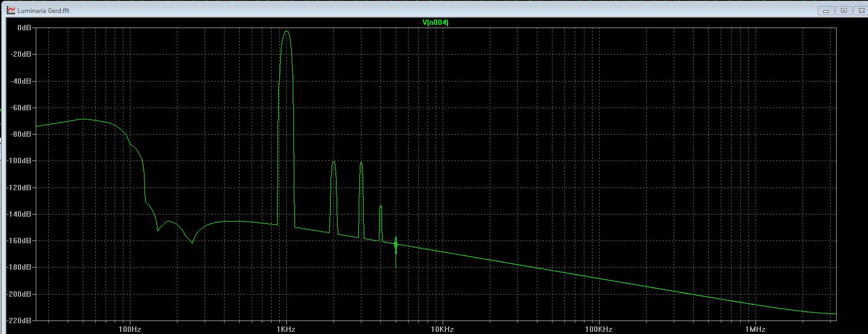Screen dimensions: 868x334
Task: Click the -60dB vertical axis label
Action: point(22,108)
